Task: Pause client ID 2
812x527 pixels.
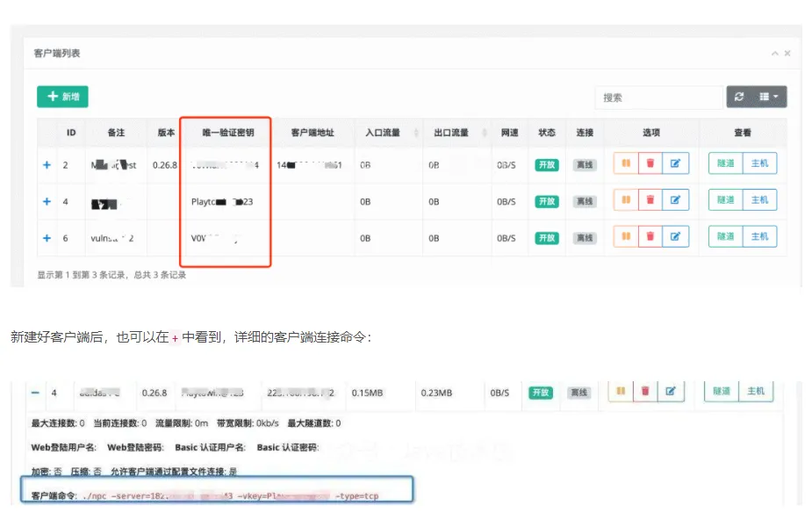Action: pos(626,163)
